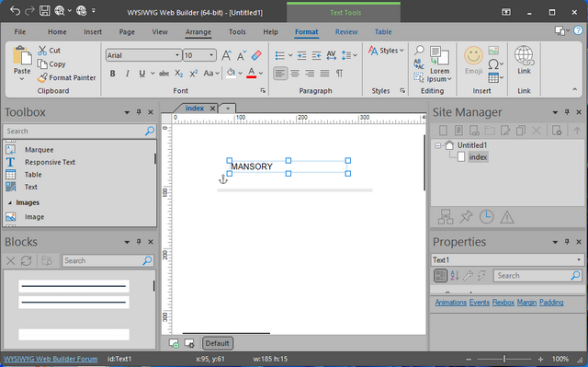The height and width of the screenshot is (367, 588).
Task: Copy the selection
Action: (x=51, y=64)
